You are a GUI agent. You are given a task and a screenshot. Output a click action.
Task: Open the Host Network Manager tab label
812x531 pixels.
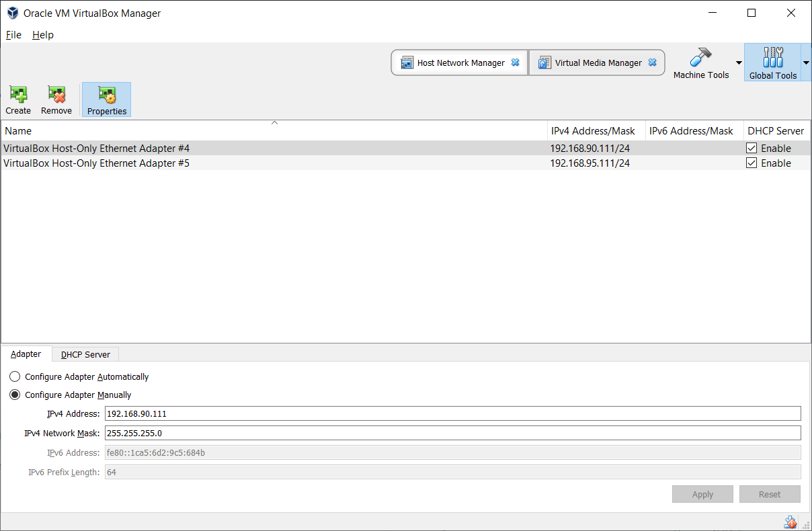(460, 63)
